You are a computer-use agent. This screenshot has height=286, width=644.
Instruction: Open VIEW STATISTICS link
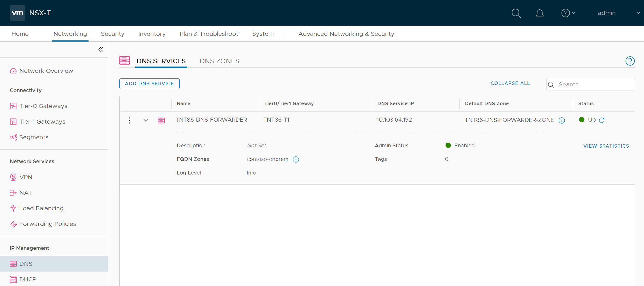point(606,146)
